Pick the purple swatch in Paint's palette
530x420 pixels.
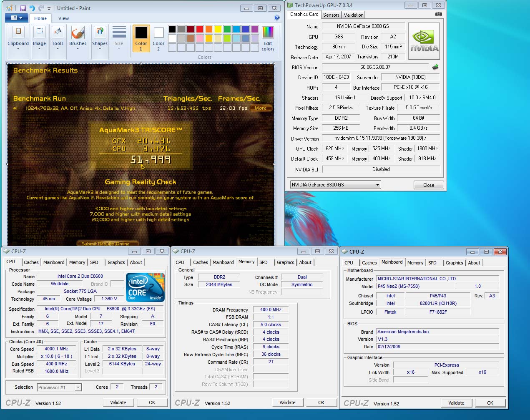(x=255, y=29)
